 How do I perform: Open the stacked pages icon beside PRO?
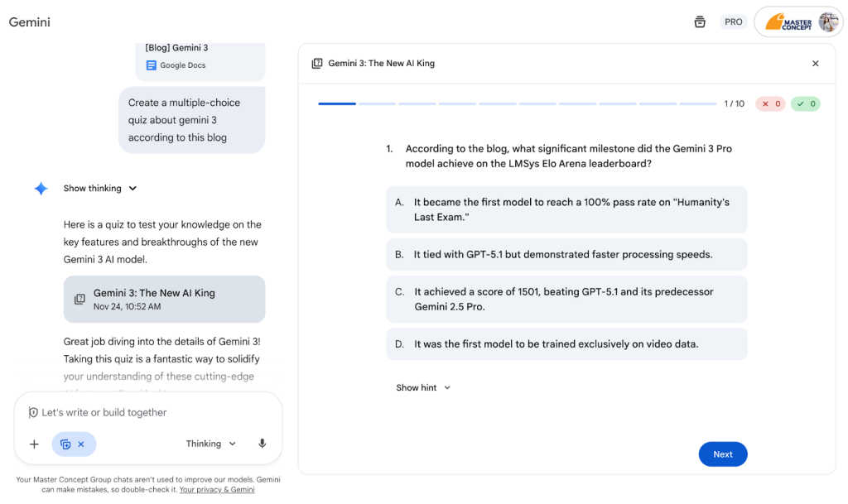click(x=700, y=22)
